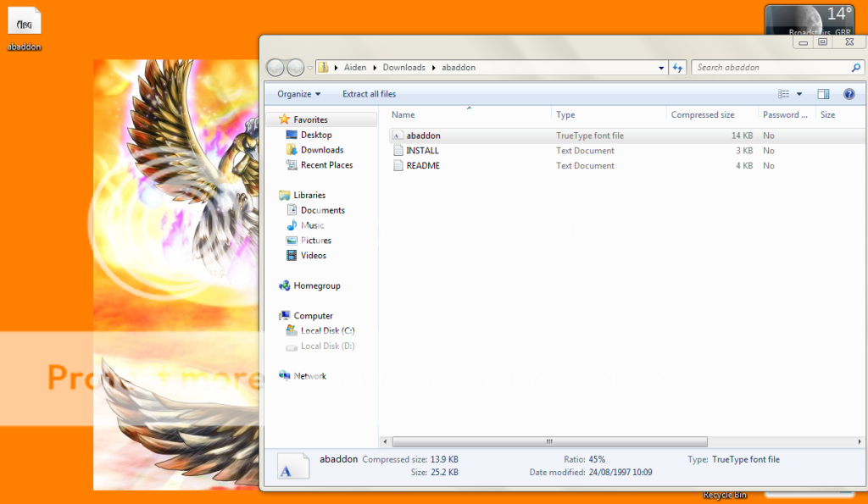This screenshot has width=868, height=504.
Task: Click the Refresh button beside address bar
Action: coord(677,68)
